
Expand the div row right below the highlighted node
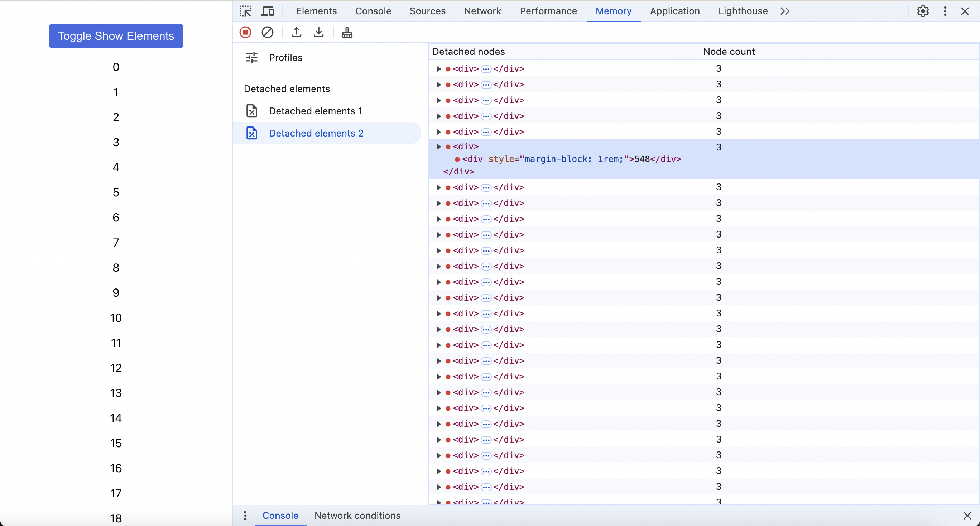tap(439, 188)
